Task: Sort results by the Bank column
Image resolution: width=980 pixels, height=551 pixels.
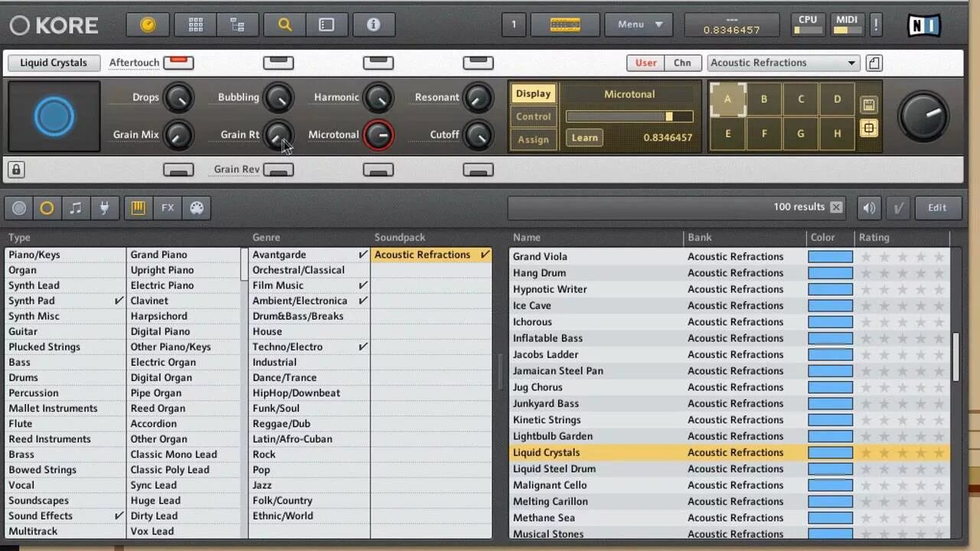Action: [x=745, y=238]
